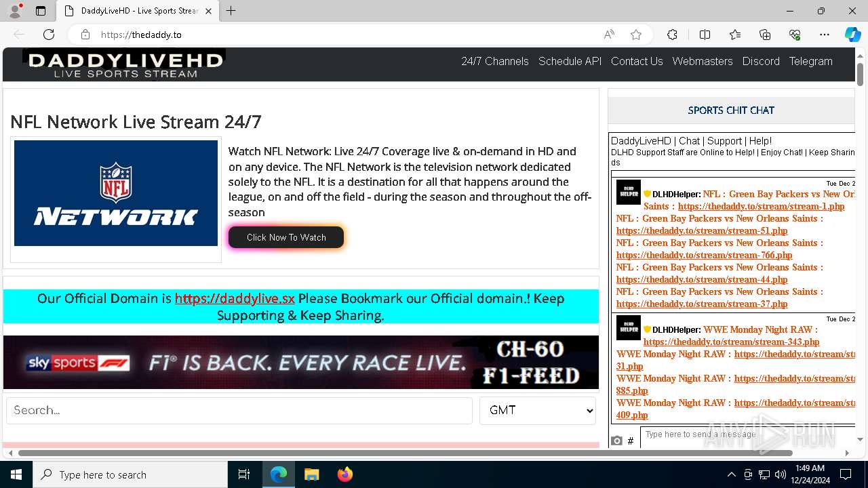Click the SPORTS CHIT CHAT header
The width and height of the screenshot is (868, 488).
coord(731,110)
